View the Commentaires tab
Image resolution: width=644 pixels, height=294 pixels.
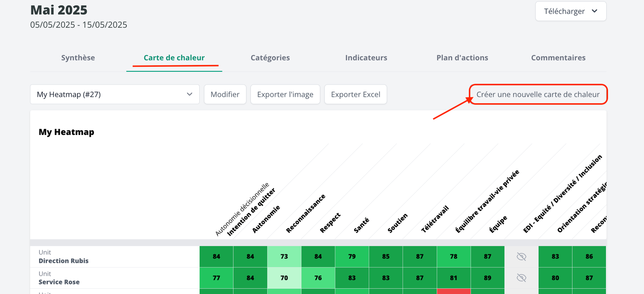pos(558,57)
